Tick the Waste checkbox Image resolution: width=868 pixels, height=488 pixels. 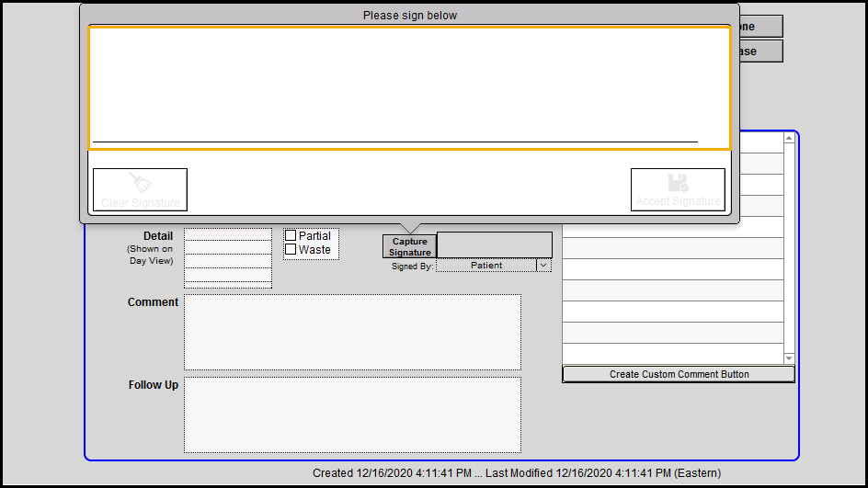291,250
